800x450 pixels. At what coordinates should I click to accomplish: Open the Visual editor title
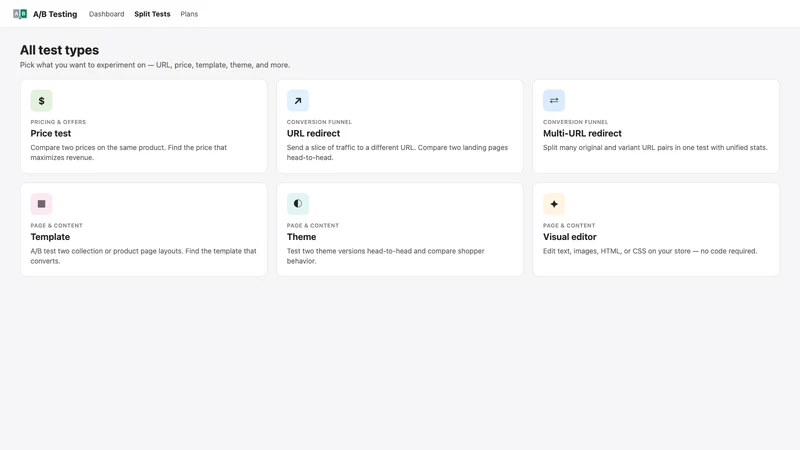569,237
